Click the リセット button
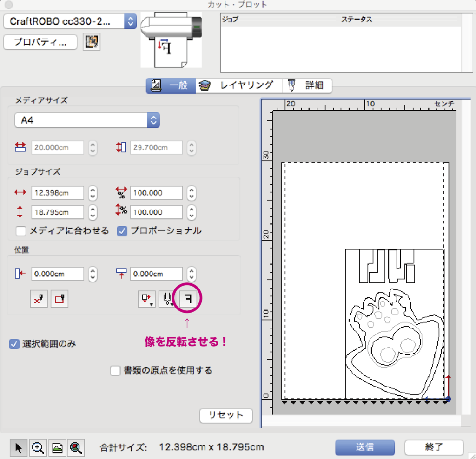This screenshot has width=476, height=459. [226, 415]
